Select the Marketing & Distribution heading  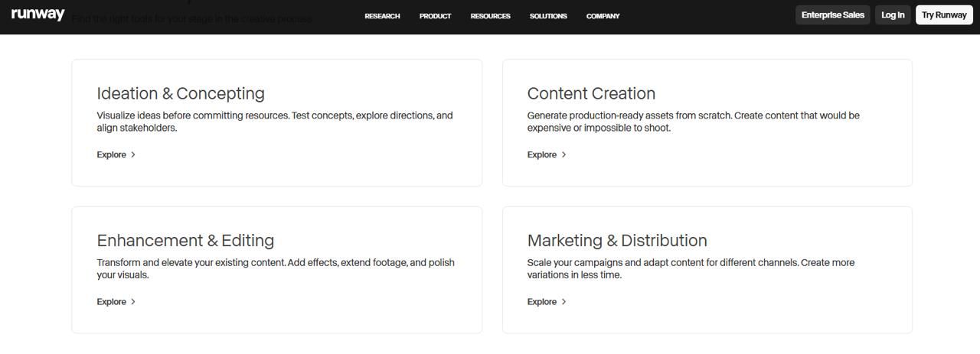click(x=617, y=240)
